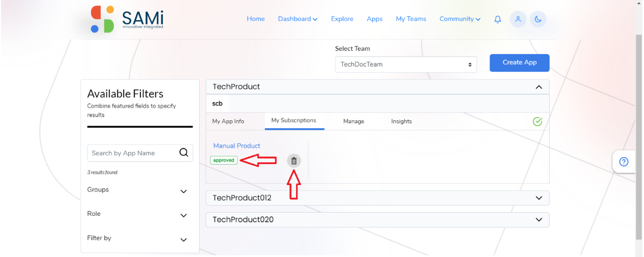The width and height of the screenshot is (644, 257).
Task: Collapse the TechProduct panel
Action: tap(538, 87)
